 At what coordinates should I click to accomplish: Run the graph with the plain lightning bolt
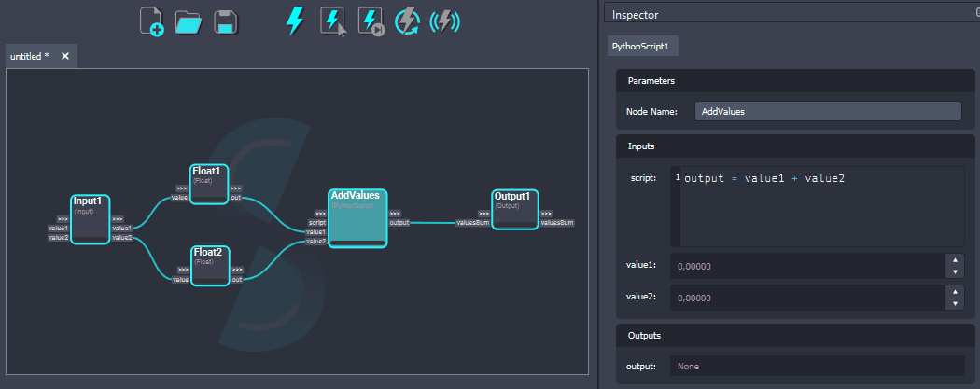pos(295,21)
